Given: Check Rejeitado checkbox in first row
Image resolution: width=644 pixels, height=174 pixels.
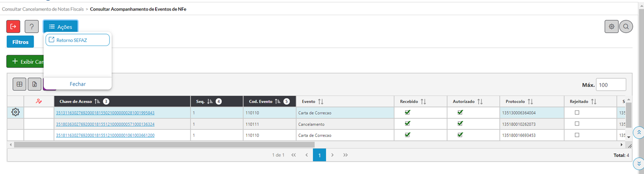Looking at the screenshot, I should coord(577,112).
